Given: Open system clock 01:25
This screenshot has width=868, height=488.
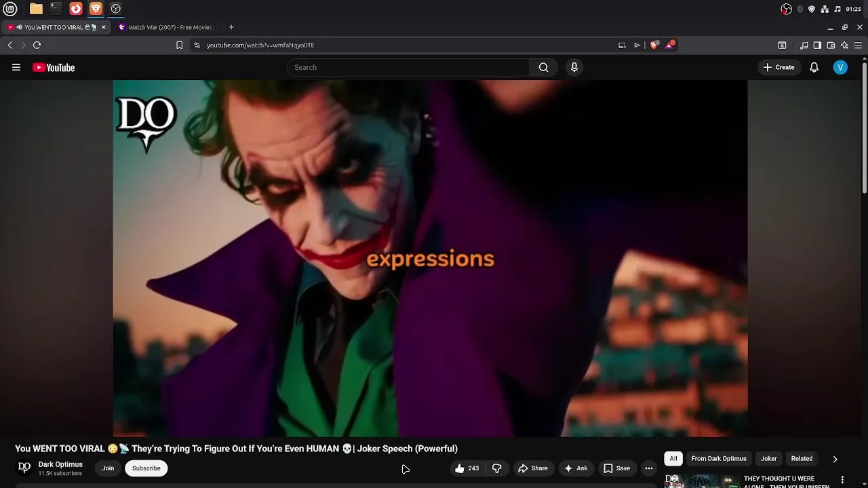Looking at the screenshot, I should click(x=854, y=9).
